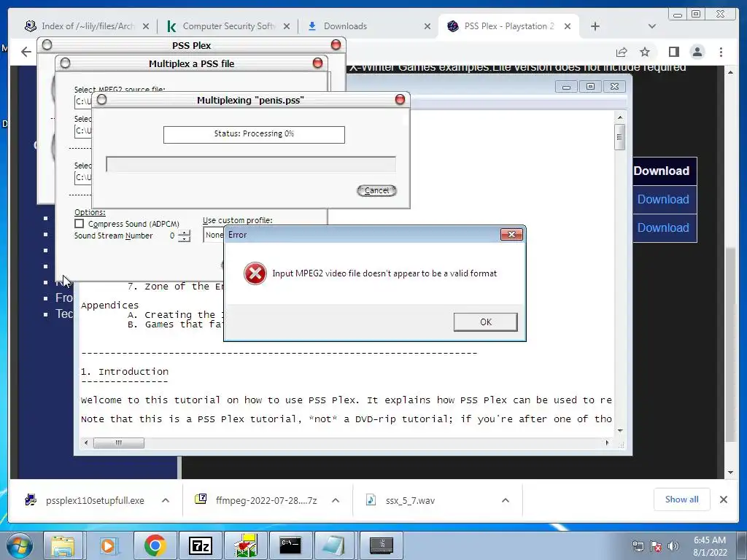Viewport: 747px width, 560px height.
Task: Go back in the browser
Action: point(26,52)
